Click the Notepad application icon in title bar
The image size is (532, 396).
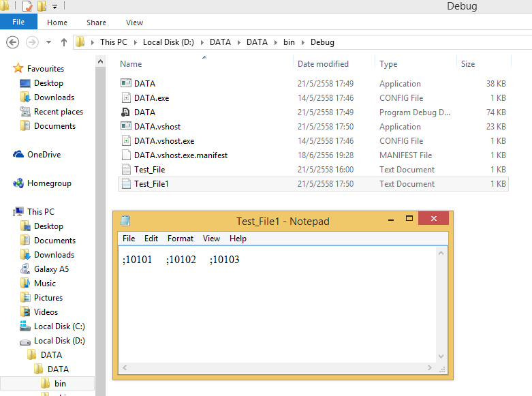pos(125,221)
